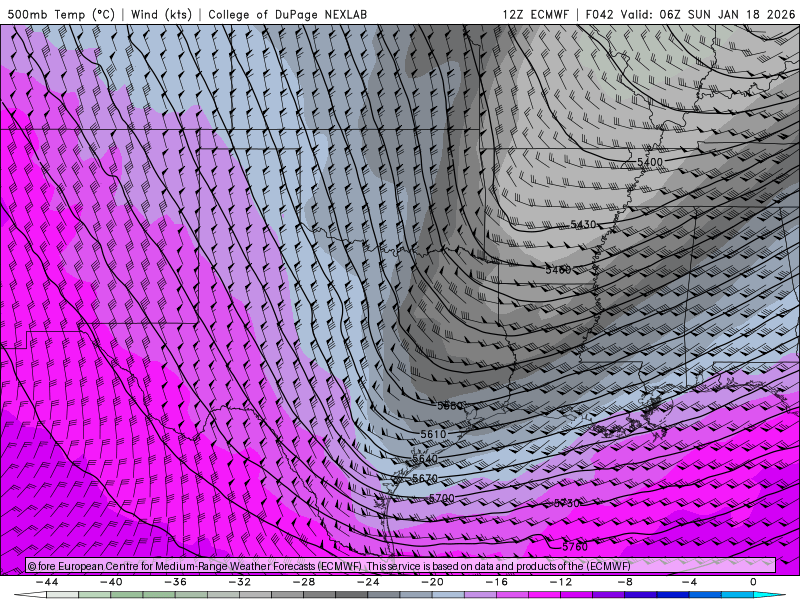Click the 5700 height contour label
Screen dimensions: 800x600
coord(441,498)
